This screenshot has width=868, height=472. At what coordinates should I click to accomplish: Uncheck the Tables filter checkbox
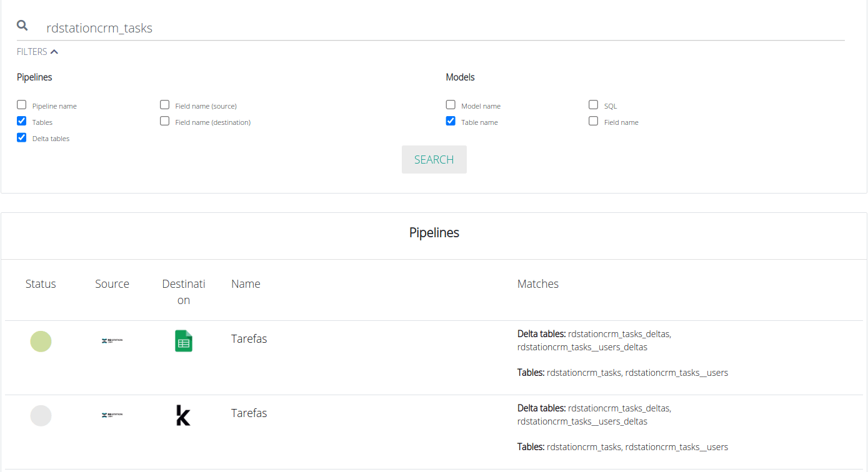[22, 121]
